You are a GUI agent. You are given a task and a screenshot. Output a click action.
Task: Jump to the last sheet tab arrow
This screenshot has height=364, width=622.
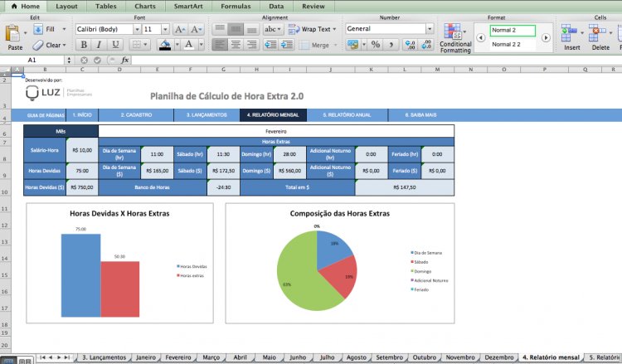click(67, 357)
